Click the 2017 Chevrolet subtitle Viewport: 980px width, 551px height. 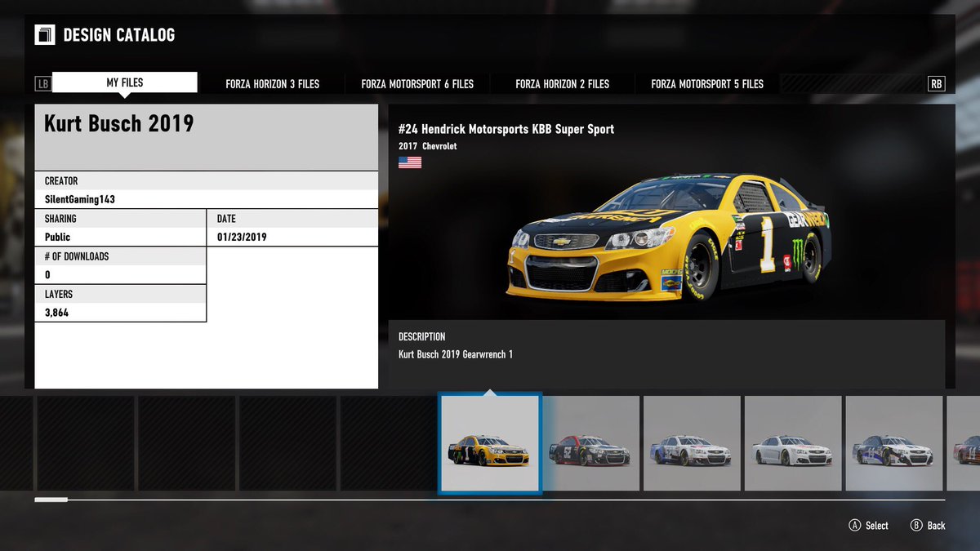click(x=428, y=146)
